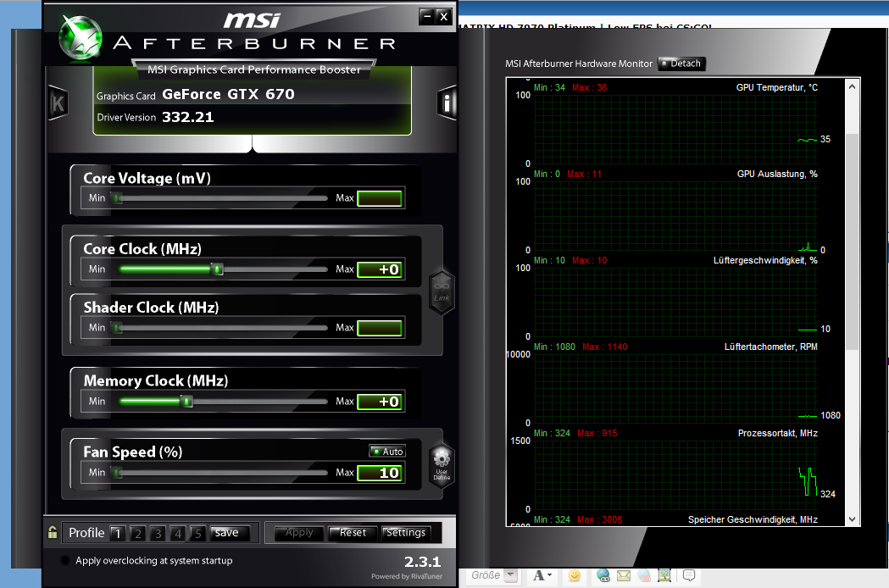Click the insert image icon
889x588 pixels.
pos(664,575)
